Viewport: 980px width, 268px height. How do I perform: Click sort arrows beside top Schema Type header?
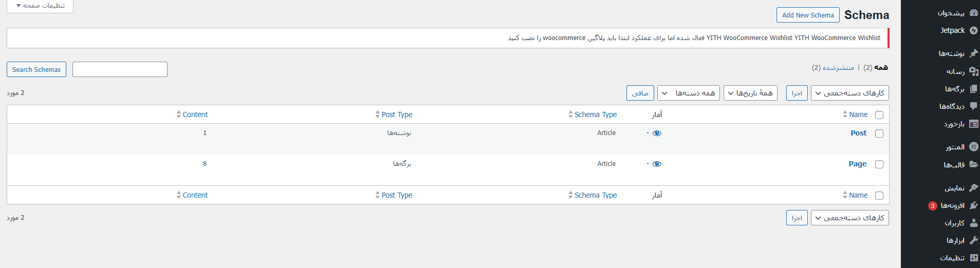(570, 114)
